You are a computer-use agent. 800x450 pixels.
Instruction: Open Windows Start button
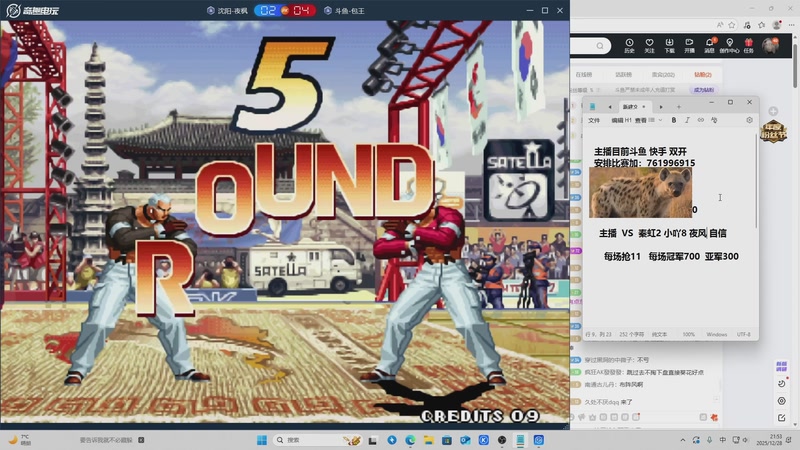[262, 440]
